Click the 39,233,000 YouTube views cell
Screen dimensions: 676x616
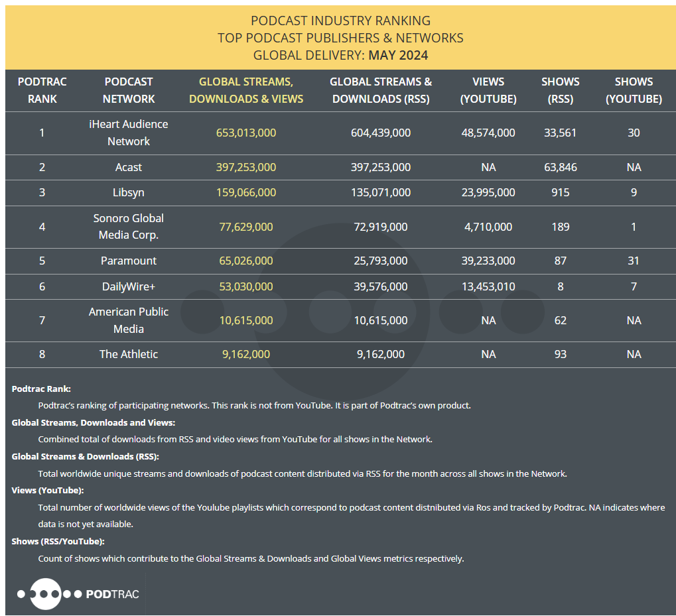point(488,261)
